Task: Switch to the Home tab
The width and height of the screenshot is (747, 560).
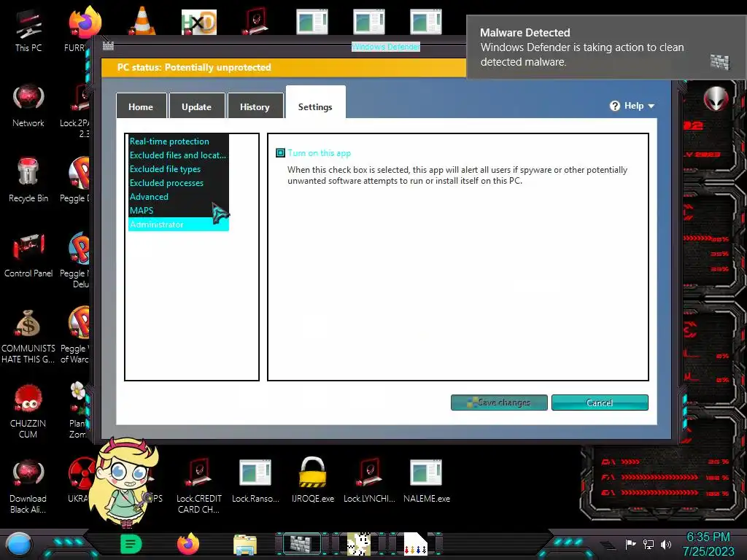Action: pyautogui.click(x=141, y=106)
